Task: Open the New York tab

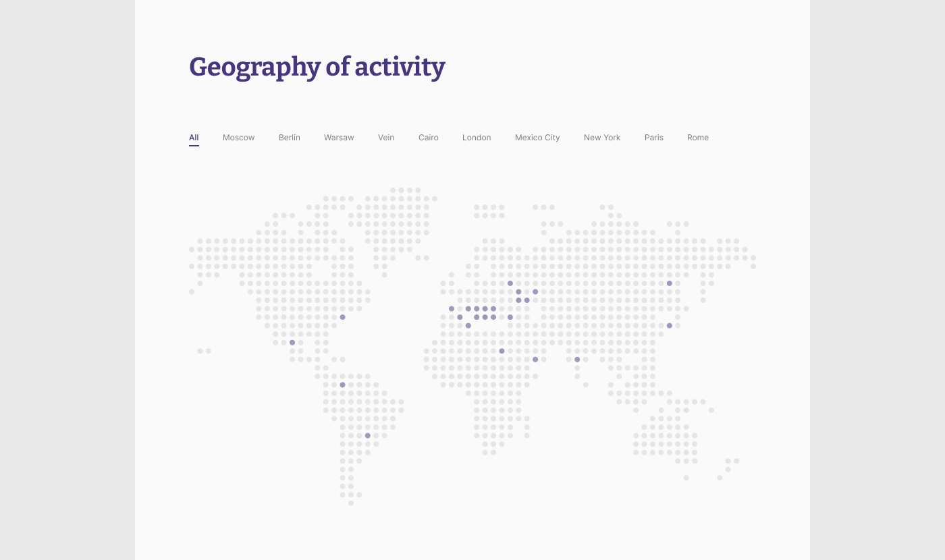Action: [601, 138]
